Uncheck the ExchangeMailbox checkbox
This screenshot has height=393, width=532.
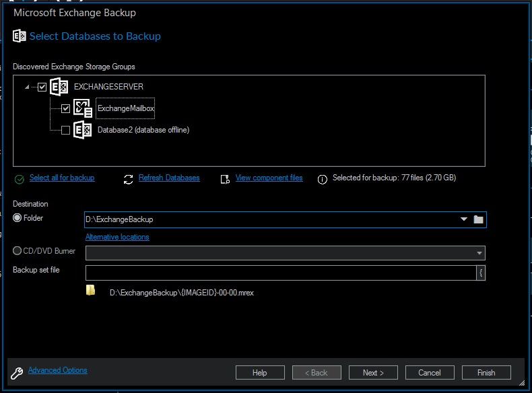65,108
